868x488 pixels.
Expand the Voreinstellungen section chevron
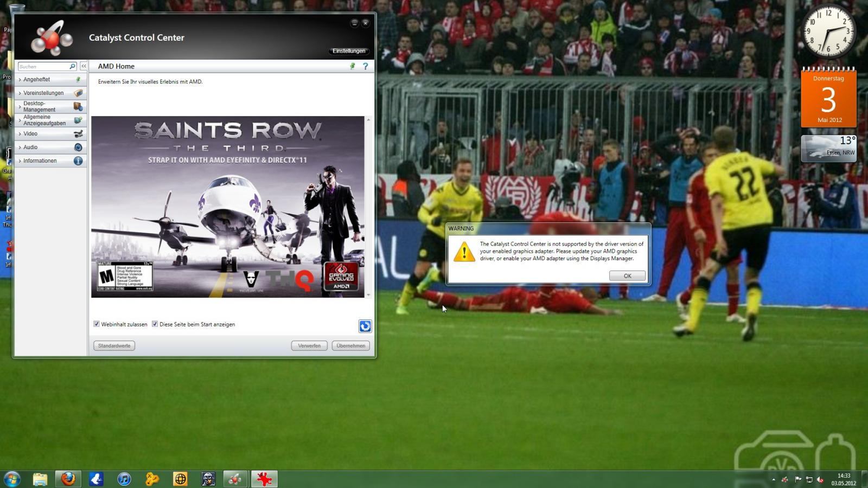pos(20,93)
